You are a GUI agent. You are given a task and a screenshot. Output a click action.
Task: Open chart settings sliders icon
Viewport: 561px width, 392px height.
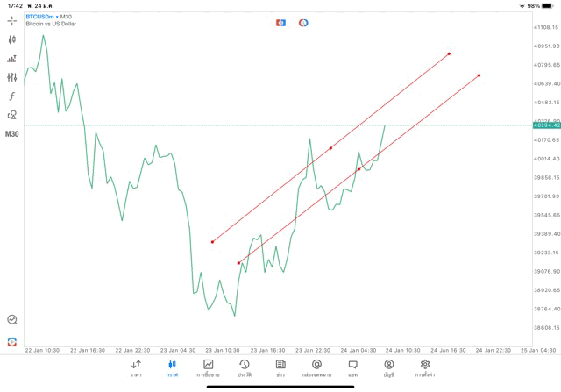pyautogui.click(x=12, y=77)
